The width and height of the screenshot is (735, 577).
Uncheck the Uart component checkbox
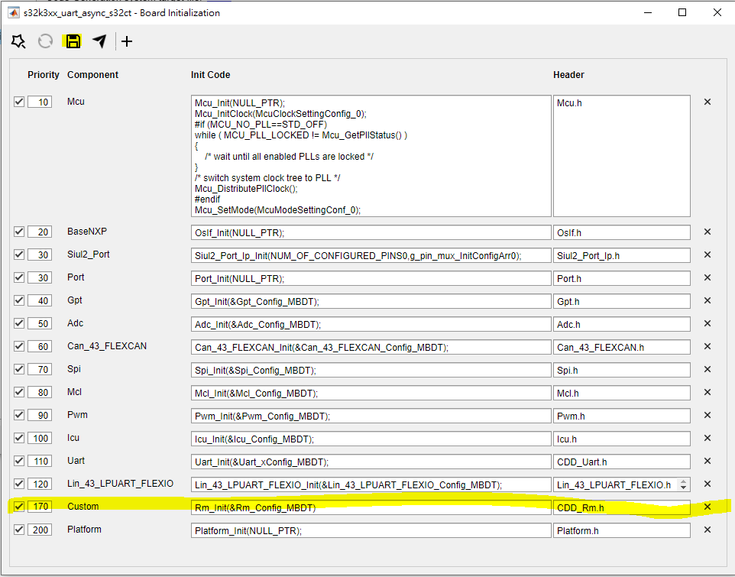(x=19, y=461)
